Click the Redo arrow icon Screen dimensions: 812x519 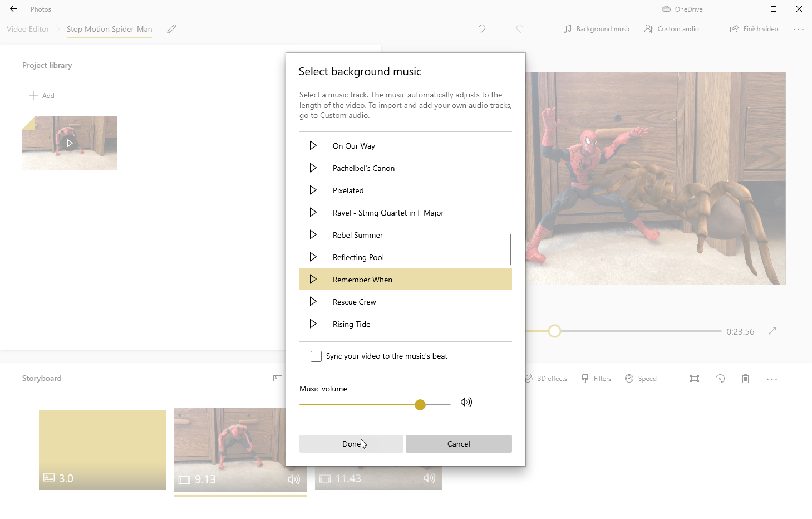(520, 29)
